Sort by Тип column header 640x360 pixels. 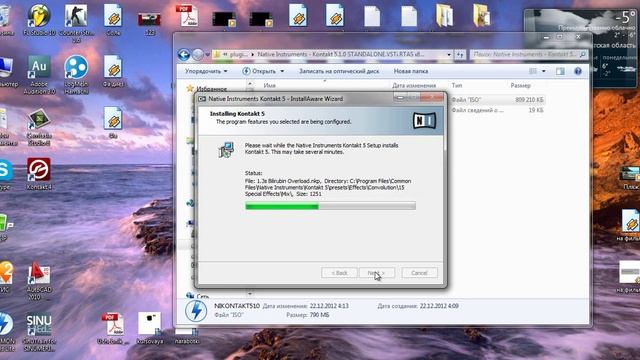(457, 85)
